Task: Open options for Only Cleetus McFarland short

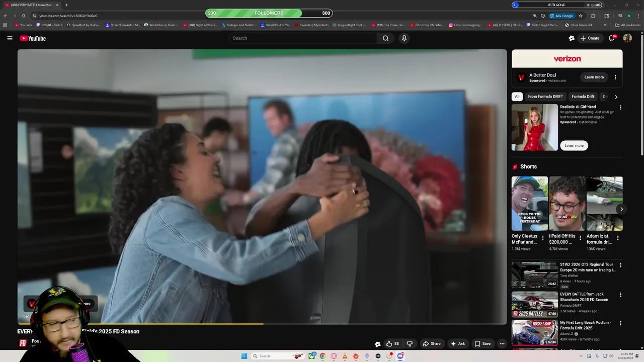Action: [542, 238]
